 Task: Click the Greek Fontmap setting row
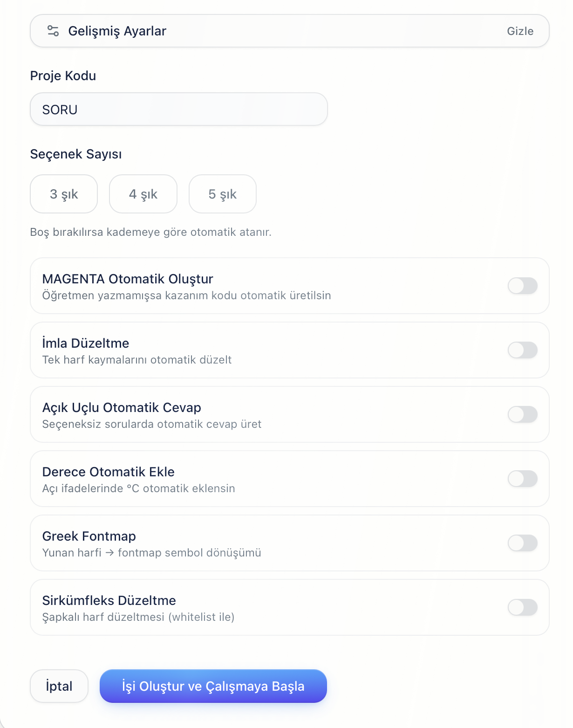pyautogui.click(x=290, y=543)
